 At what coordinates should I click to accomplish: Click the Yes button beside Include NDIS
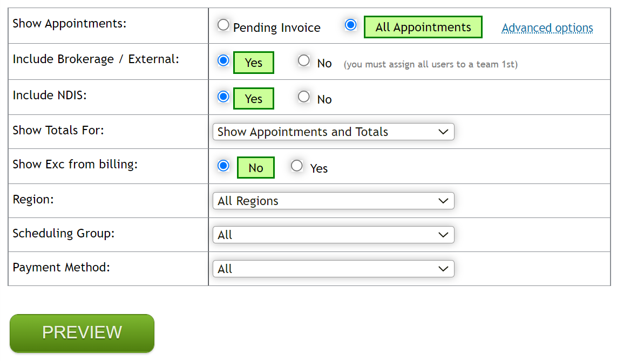tap(254, 98)
